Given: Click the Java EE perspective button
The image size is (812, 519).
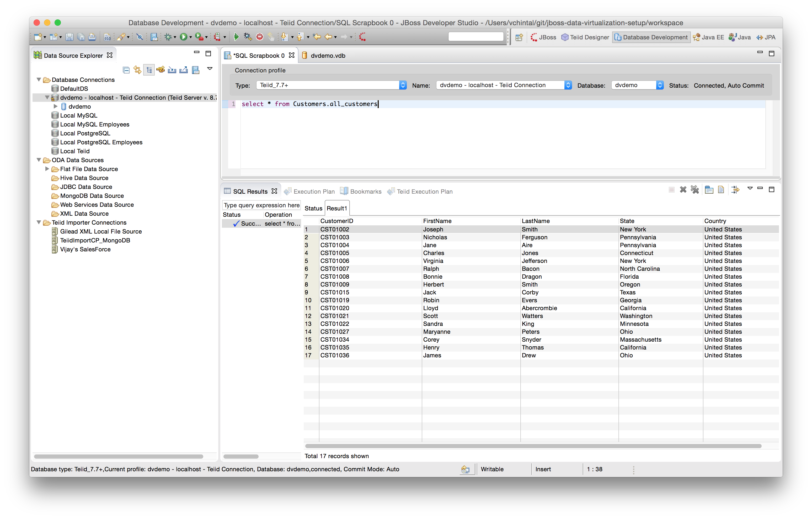Looking at the screenshot, I should pyautogui.click(x=709, y=37).
